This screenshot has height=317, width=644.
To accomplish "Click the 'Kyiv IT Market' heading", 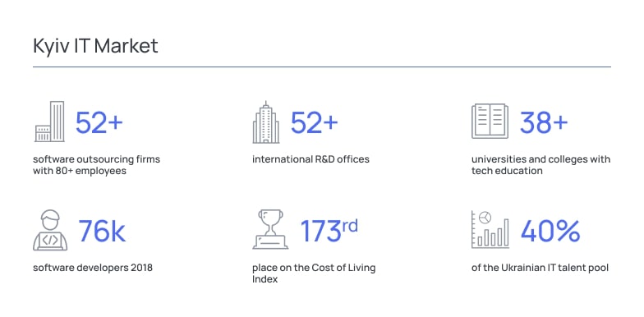I will coord(95,46).
